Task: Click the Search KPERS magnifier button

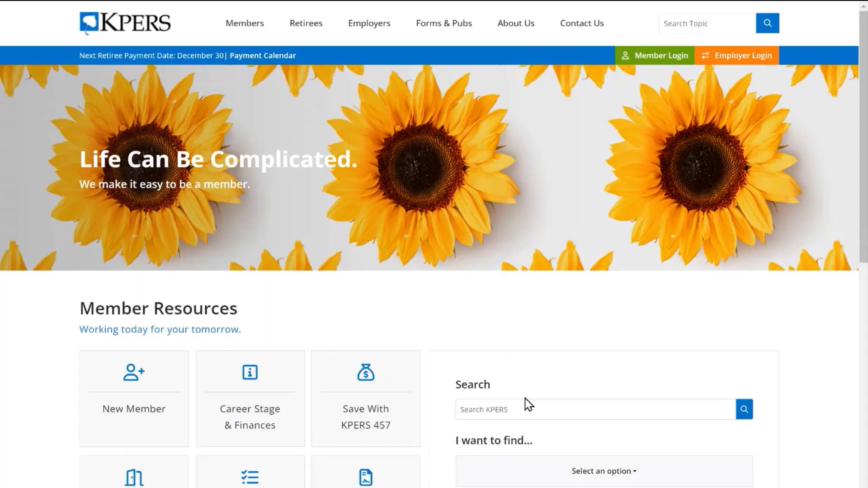Action: point(744,409)
